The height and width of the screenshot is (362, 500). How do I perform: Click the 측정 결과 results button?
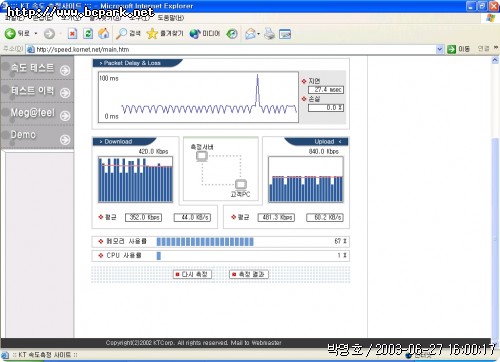coord(249,274)
